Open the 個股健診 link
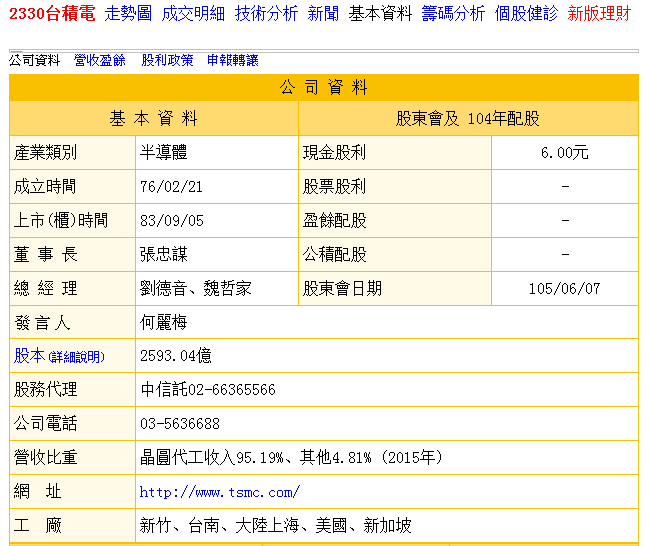This screenshot has height=546, width=647. click(526, 14)
